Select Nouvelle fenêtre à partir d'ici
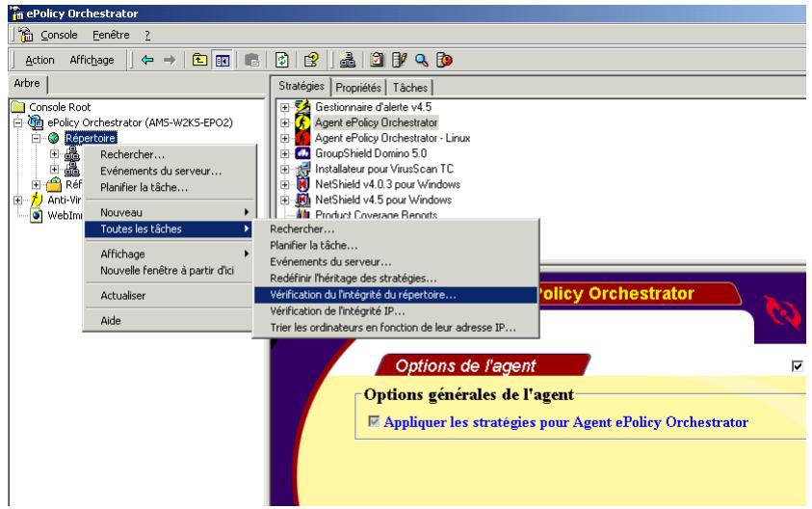Screen dimensions: 812x509 (170, 271)
